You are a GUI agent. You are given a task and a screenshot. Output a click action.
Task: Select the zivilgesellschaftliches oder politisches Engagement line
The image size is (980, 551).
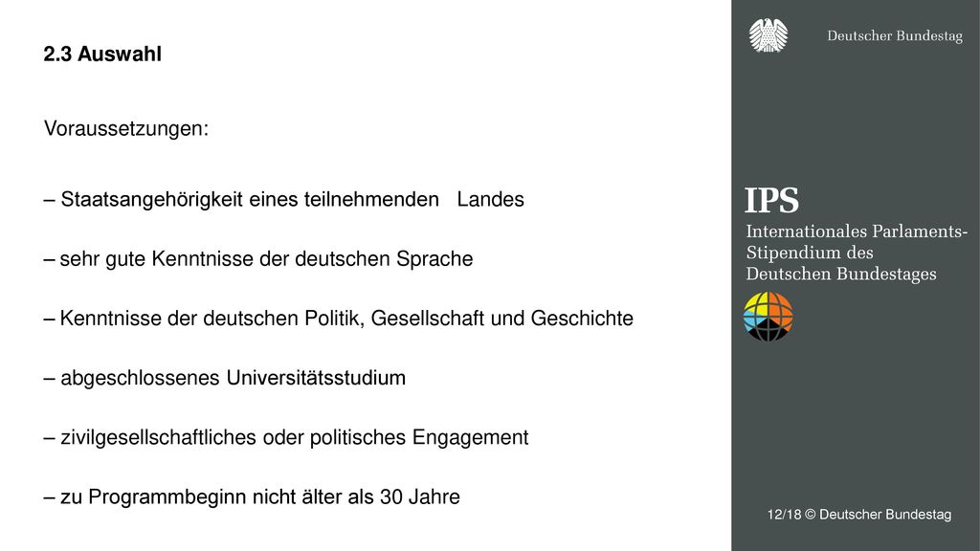285,437
